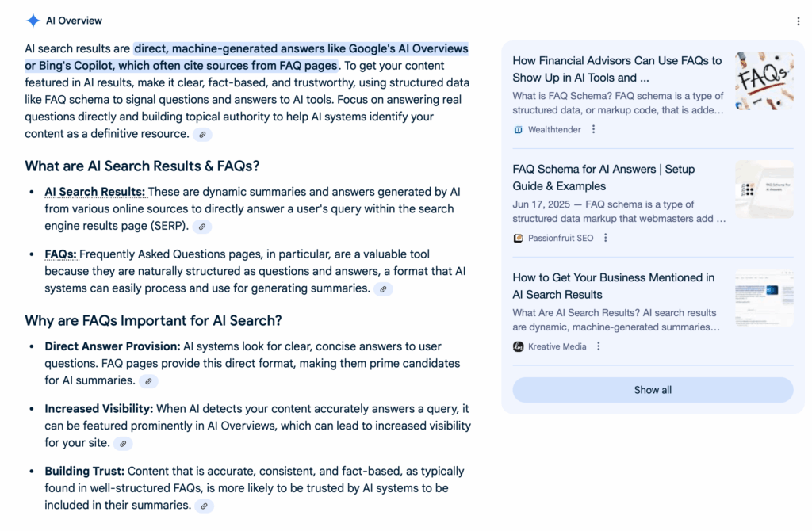This screenshot has height=531, width=812.
Task: Click the underlined AI Search Results term
Action: tap(95, 192)
